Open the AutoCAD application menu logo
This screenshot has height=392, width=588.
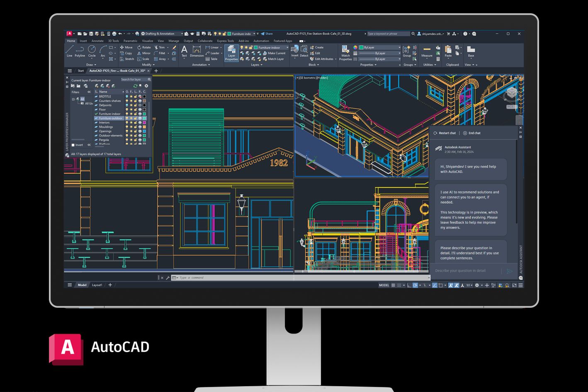click(70, 34)
